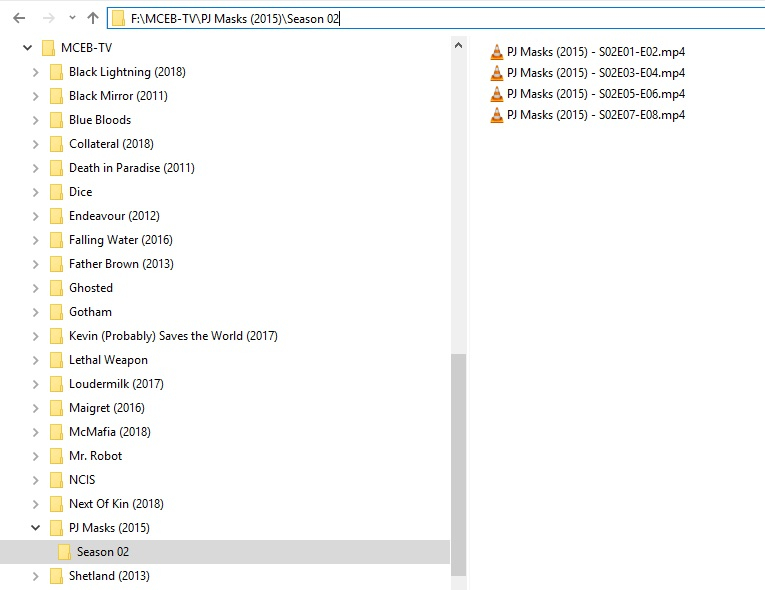Click the Forward navigation arrow

coord(49,19)
